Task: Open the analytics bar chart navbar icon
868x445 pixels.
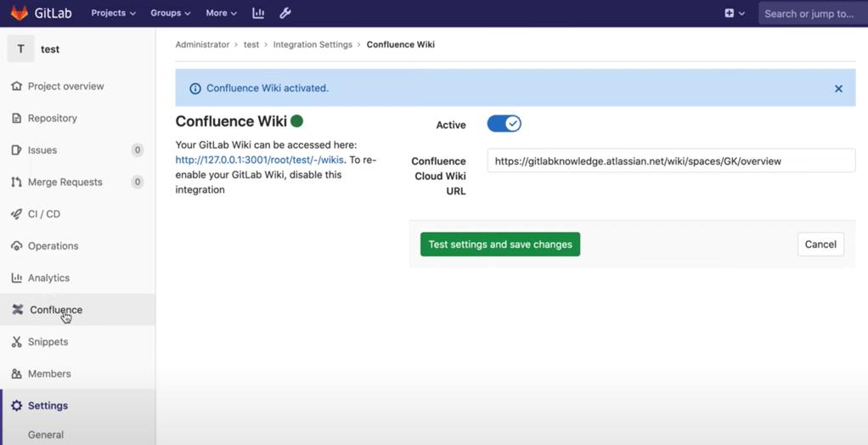Action: tap(258, 14)
